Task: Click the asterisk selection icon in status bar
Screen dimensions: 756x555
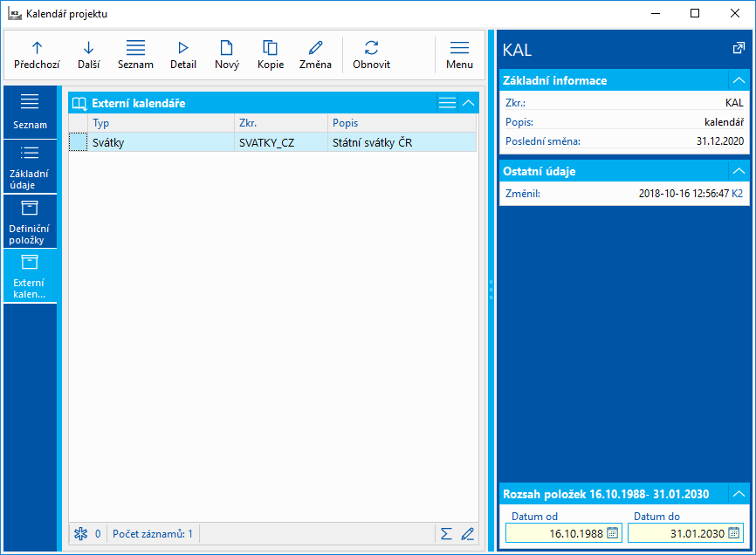Action: pyautogui.click(x=80, y=534)
